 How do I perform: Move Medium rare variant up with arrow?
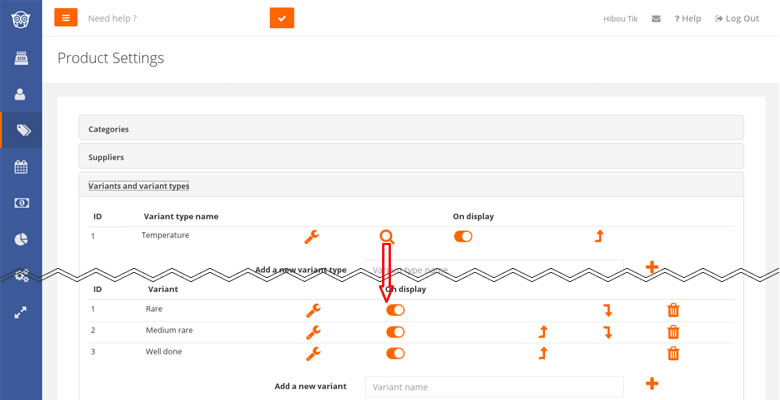click(543, 332)
